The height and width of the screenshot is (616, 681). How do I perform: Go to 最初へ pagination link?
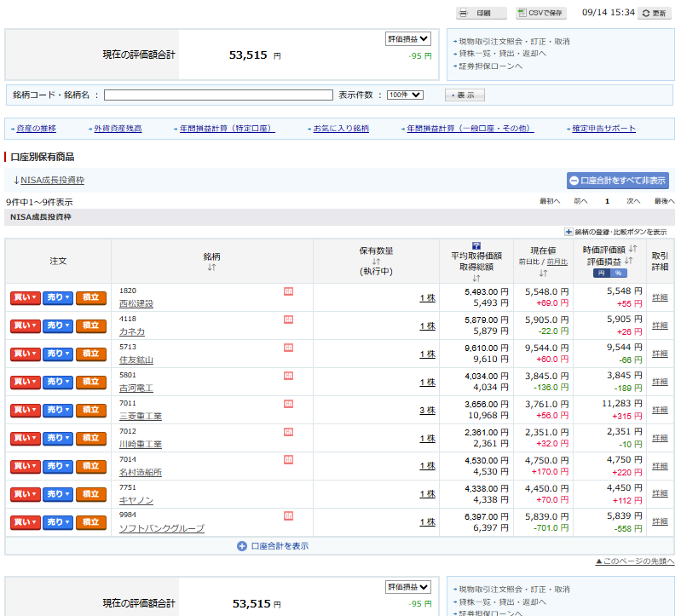tap(550, 201)
